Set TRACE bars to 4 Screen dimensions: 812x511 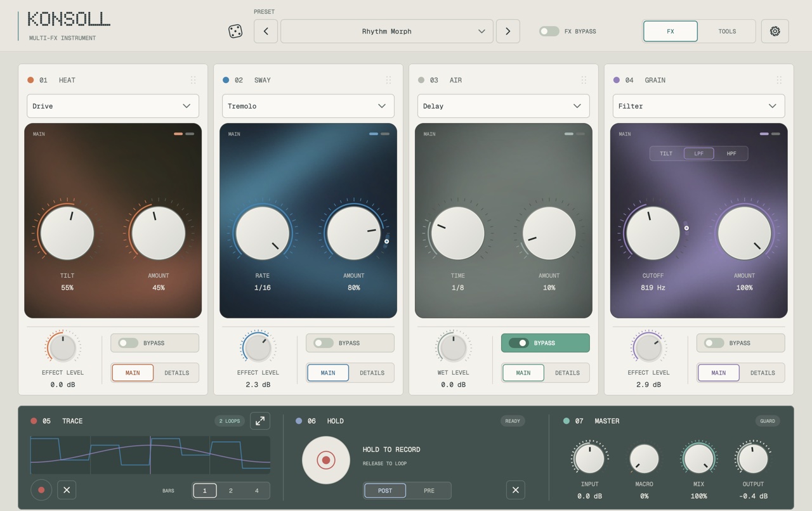(256, 491)
